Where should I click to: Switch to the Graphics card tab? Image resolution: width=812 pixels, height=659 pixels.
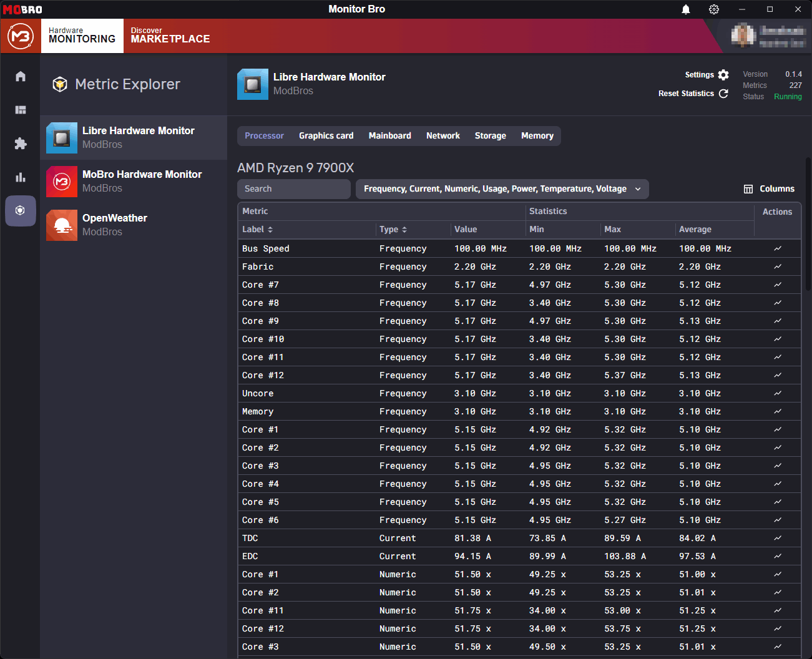326,136
